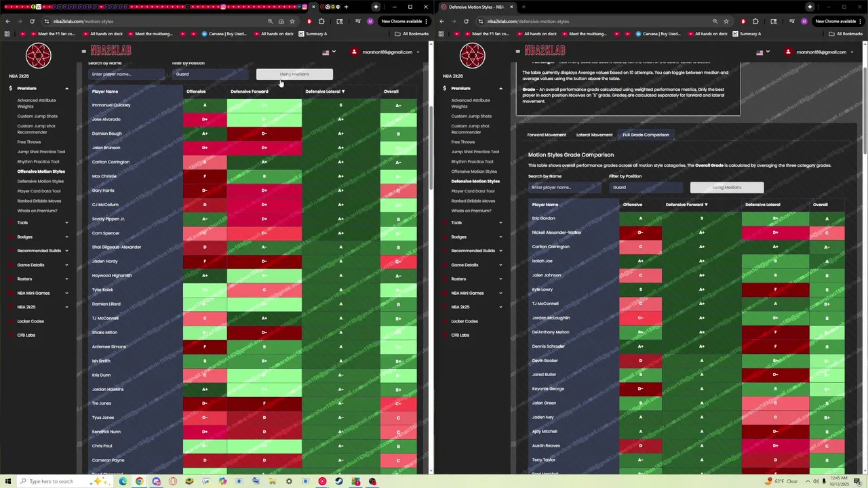The height and width of the screenshot is (488, 868).
Task: Click the marshon189@gmail.com account menu in left window
Action: point(385,52)
